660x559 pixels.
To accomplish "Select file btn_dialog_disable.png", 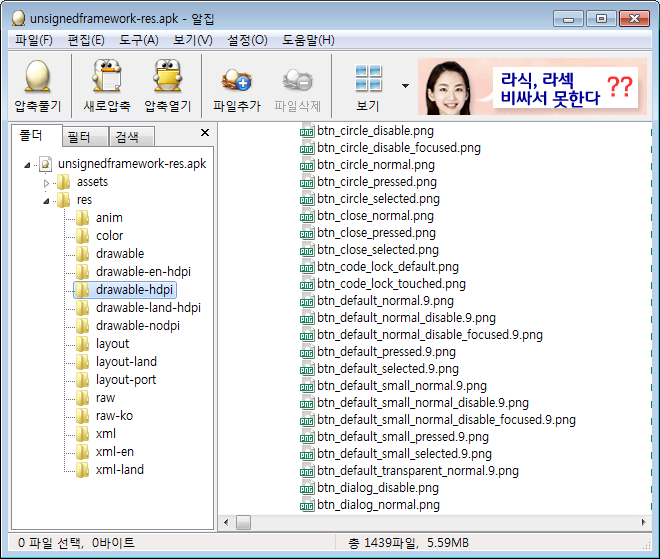I will 378,488.
